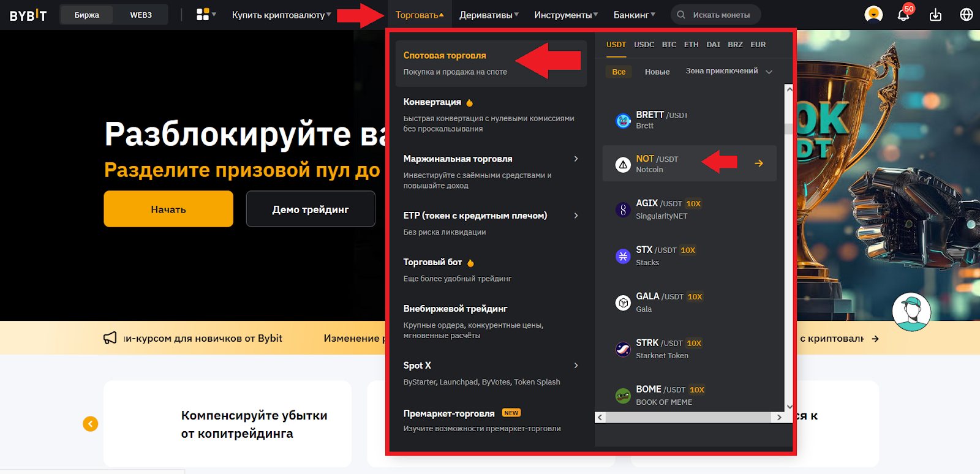Open the Инструменты dropdown
980x474 pixels.
(x=566, y=15)
